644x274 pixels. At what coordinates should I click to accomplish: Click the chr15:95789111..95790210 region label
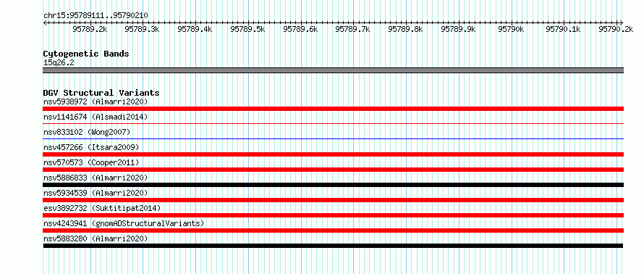[96, 16]
